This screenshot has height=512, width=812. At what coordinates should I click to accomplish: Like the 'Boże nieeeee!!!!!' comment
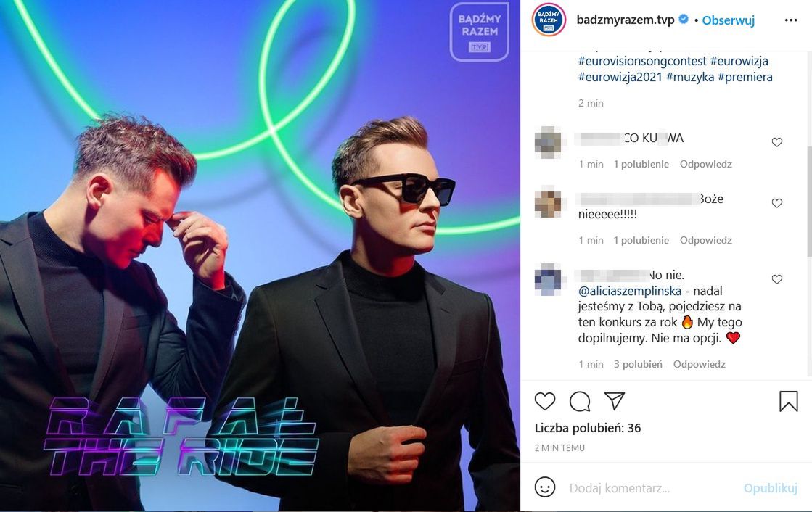pos(776,203)
